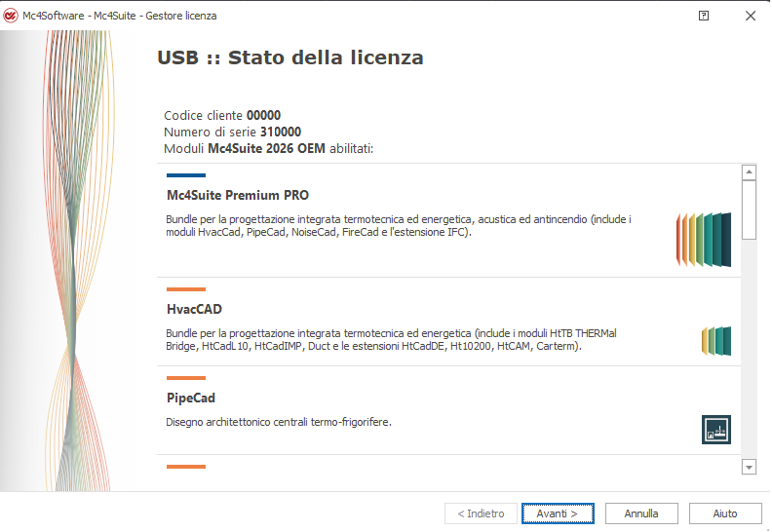772x532 pixels.
Task: Open the title bar help question-mark button
Action: [x=704, y=16]
